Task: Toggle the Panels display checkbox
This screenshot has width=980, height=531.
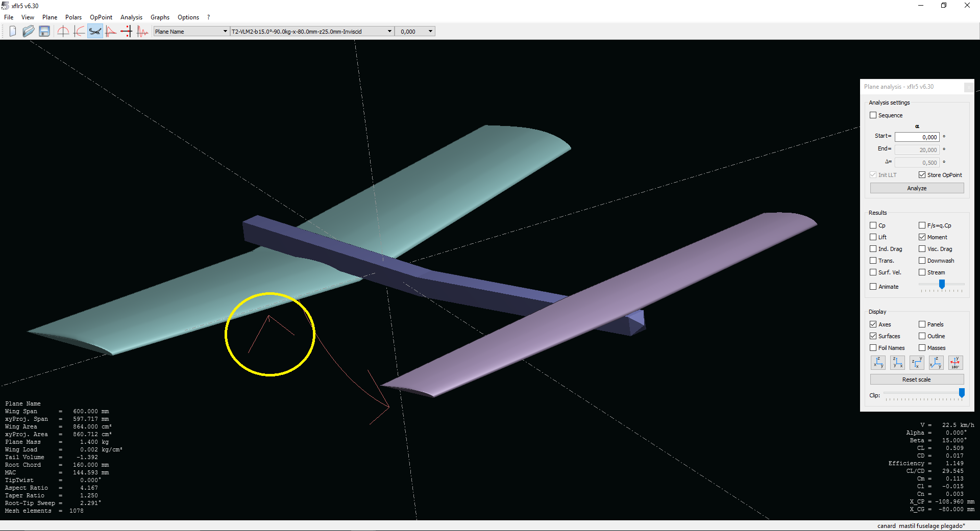Action: point(922,324)
